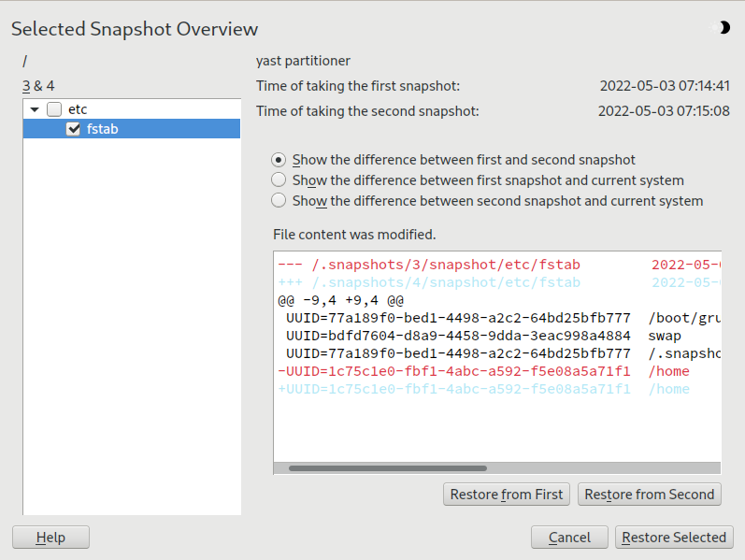Select difference between first and second snapshot

[x=279, y=160]
